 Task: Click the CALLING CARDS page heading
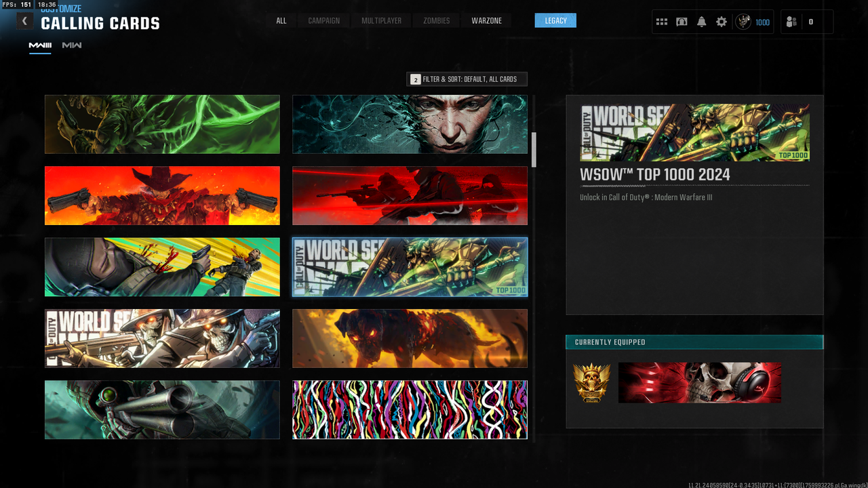(x=100, y=24)
